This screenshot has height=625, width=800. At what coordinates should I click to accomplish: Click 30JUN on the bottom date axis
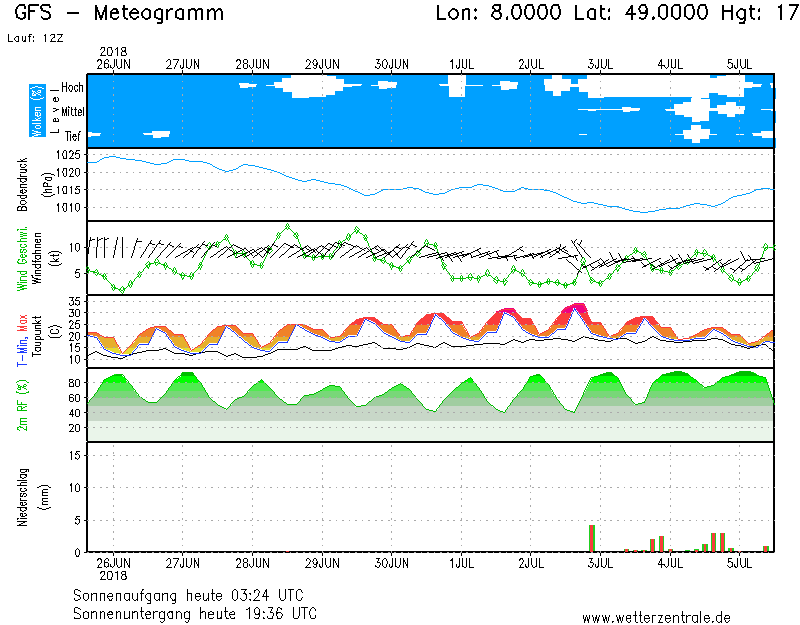pyautogui.click(x=391, y=564)
